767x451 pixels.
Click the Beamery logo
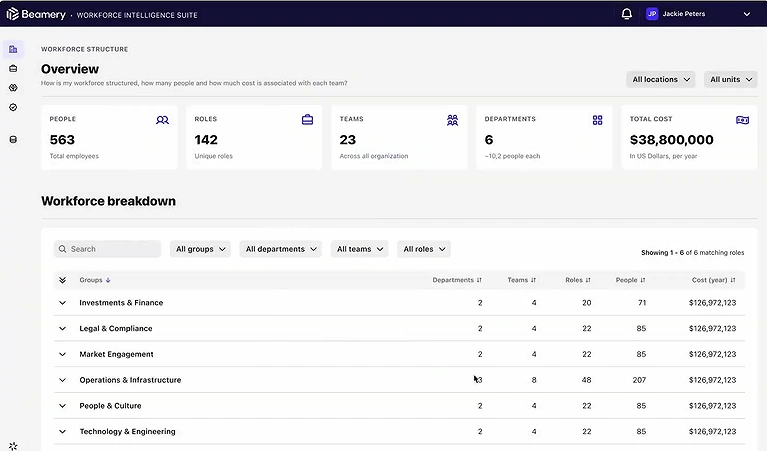pyautogui.click(x=36, y=15)
